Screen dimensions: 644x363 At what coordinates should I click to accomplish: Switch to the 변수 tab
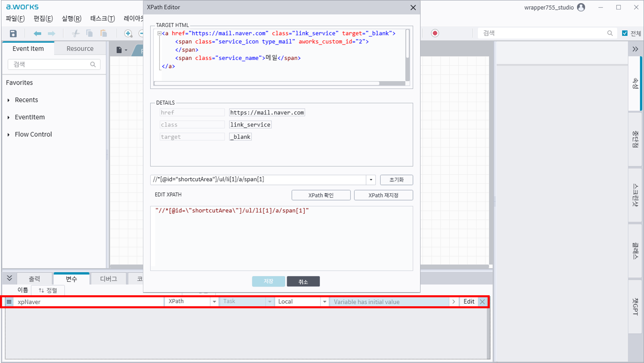[71, 279]
